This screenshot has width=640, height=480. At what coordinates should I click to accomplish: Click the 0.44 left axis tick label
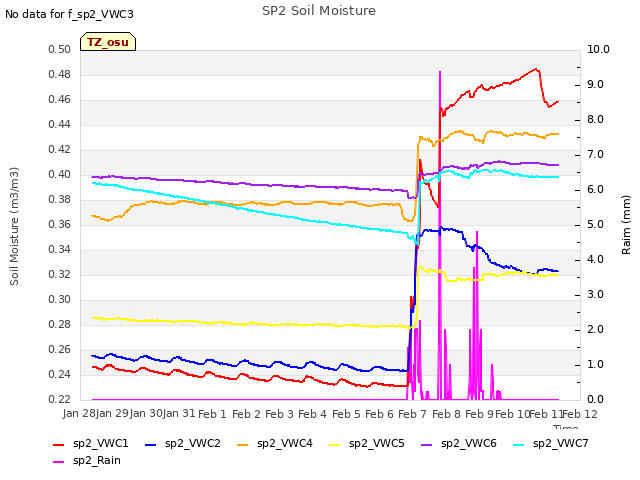(x=60, y=124)
